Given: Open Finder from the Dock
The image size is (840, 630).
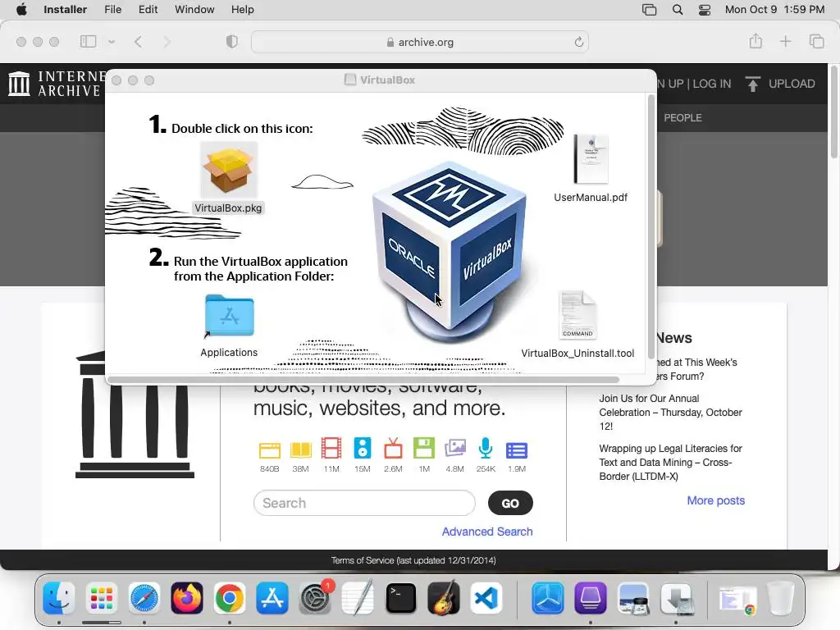Looking at the screenshot, I should point(59,598).
